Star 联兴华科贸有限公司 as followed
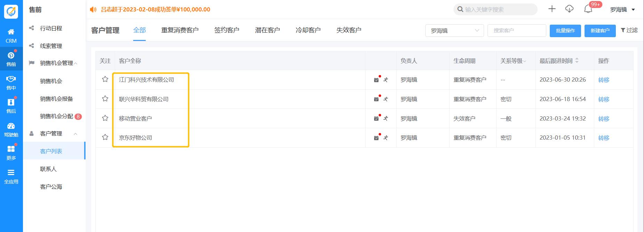The width and height of the screenshot is (644, 232). pos(105,99)
